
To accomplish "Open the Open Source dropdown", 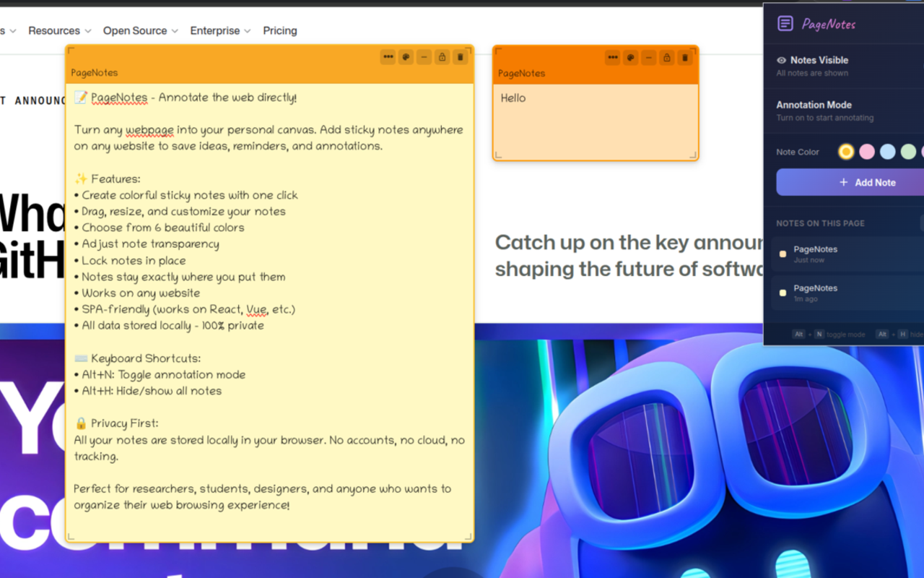I will [x=140, y=30].
